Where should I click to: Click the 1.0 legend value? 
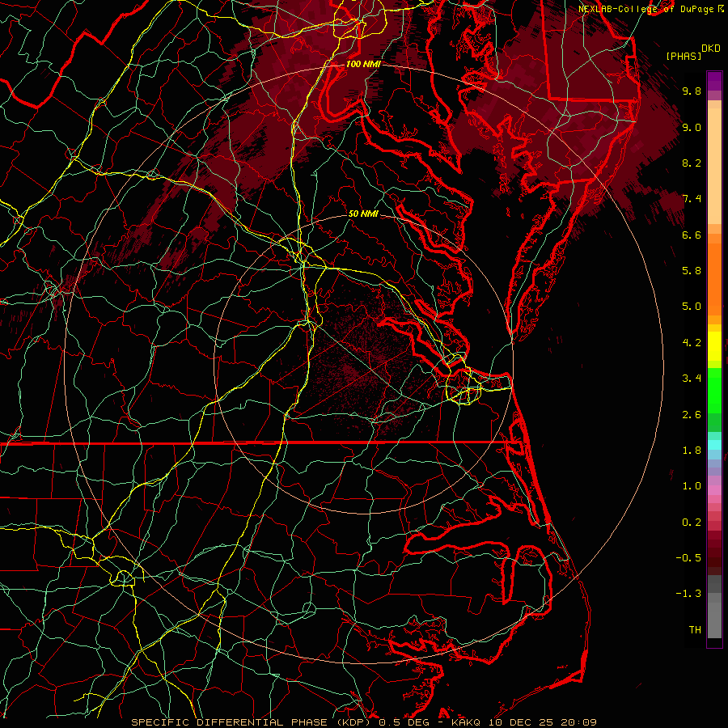[692, 487]
